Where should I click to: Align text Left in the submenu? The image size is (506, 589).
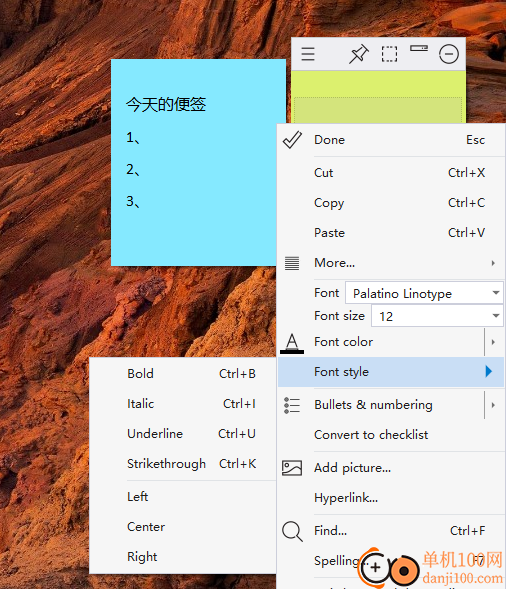pos(183,497)
